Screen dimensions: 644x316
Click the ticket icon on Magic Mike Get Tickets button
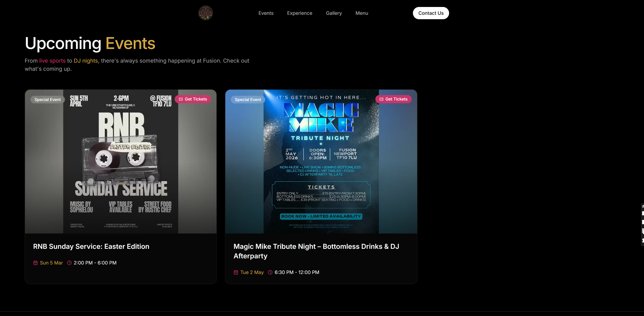pos(381,99)
